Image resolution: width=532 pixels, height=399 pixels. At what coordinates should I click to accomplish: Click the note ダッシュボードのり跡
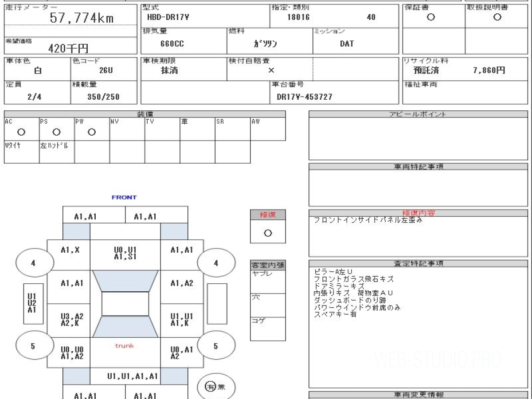[x=350, y=300]
